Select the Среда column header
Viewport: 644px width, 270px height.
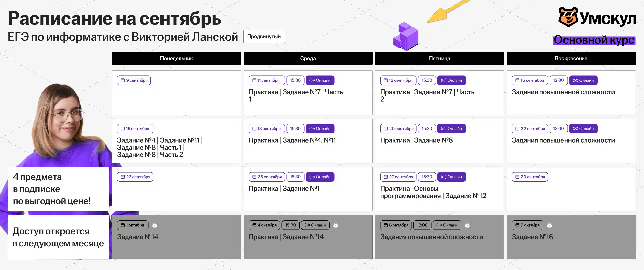[x=308, y=58]
